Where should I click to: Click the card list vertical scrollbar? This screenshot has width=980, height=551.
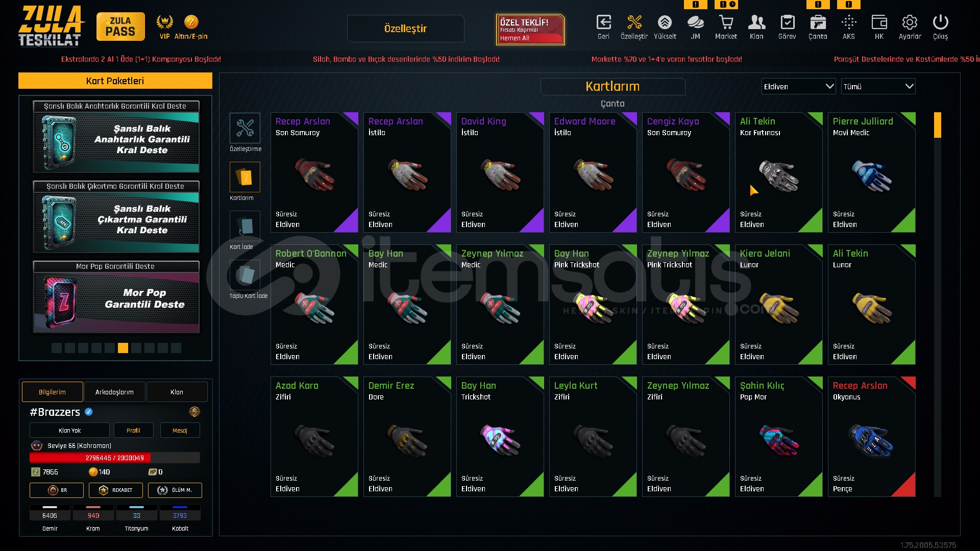click(x=937, y=304)
